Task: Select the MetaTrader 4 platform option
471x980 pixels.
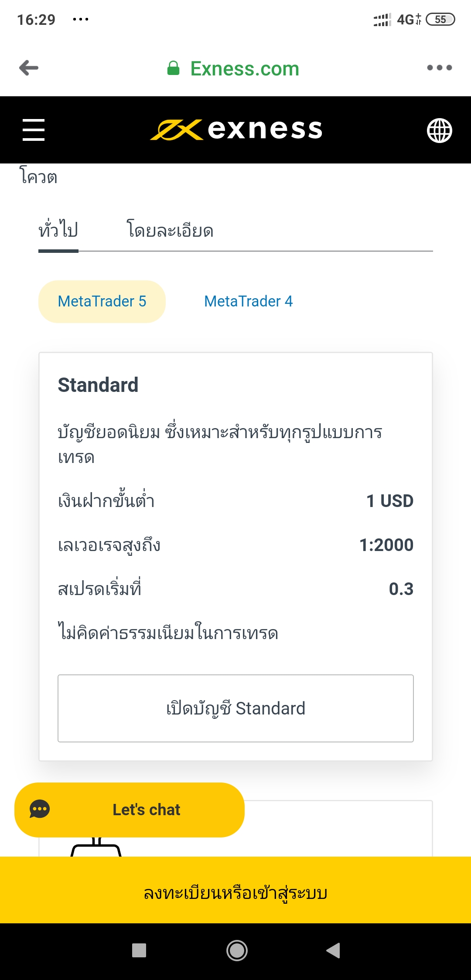Action: [x=248, y=301]
